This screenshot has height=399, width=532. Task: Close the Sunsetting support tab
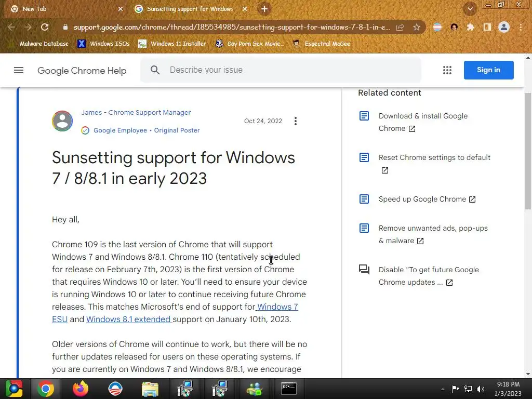245,9
